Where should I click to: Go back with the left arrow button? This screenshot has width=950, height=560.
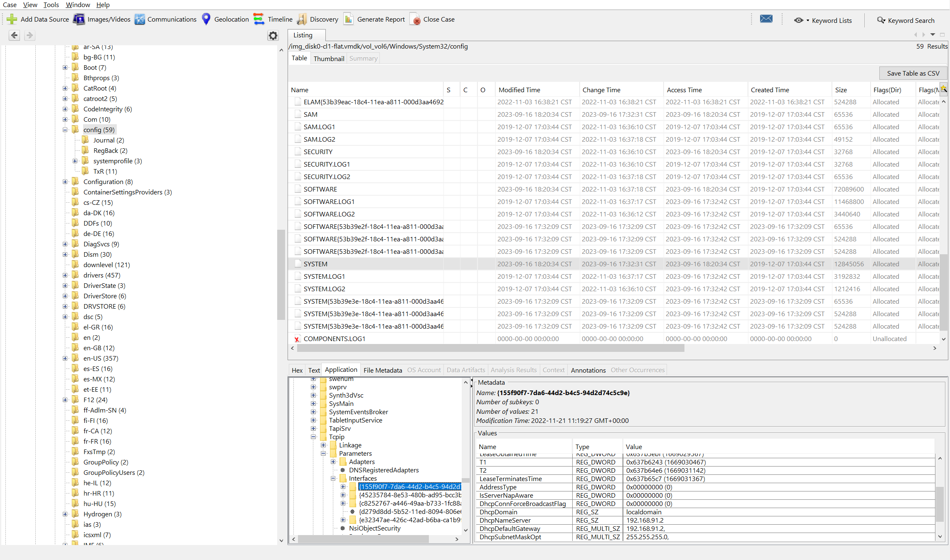point(14,35)
